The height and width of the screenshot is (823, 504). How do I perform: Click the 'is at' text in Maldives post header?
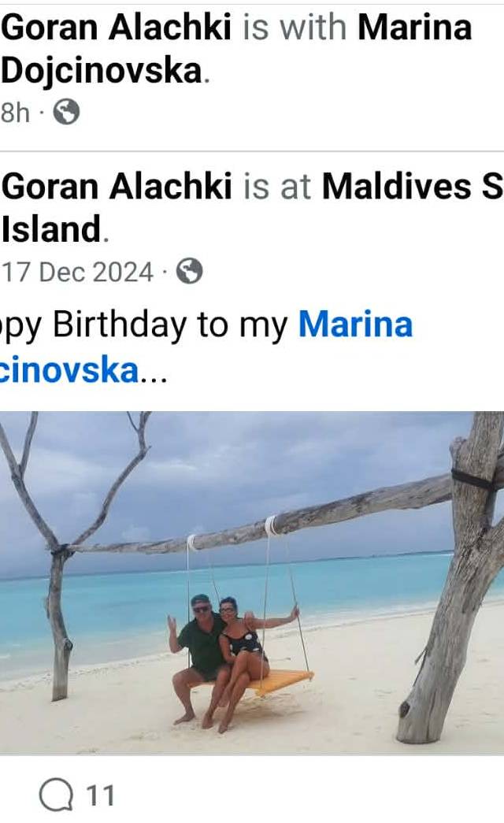pyautogui.click(x=276, y=187)
